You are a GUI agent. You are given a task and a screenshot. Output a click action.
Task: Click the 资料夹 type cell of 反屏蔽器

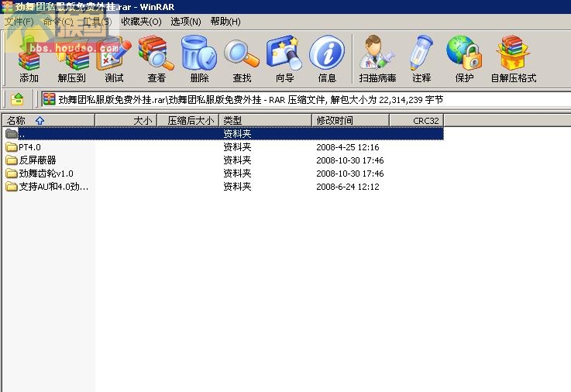coord(237,160)
